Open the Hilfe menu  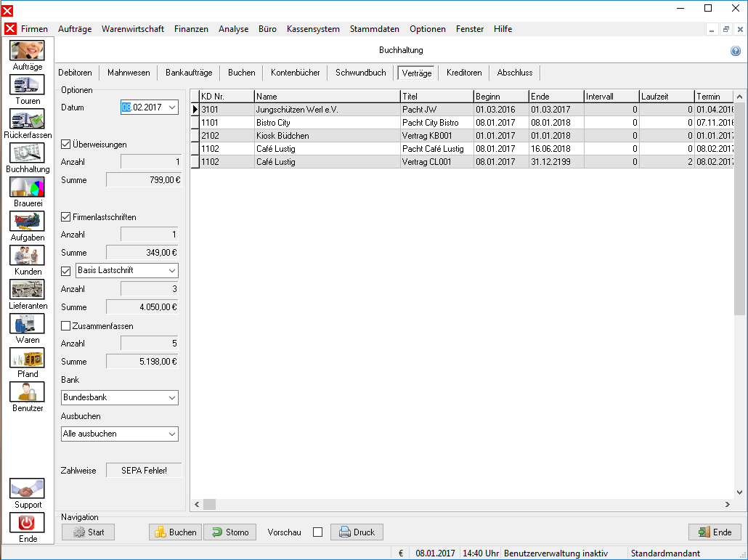(503, 29)
